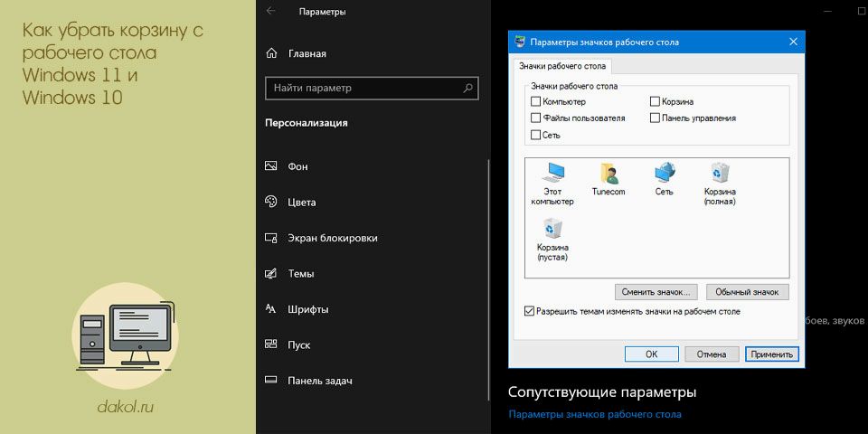Screen dimensions: 868x434
Task: Click the Применить button
Action: (772, 354)
